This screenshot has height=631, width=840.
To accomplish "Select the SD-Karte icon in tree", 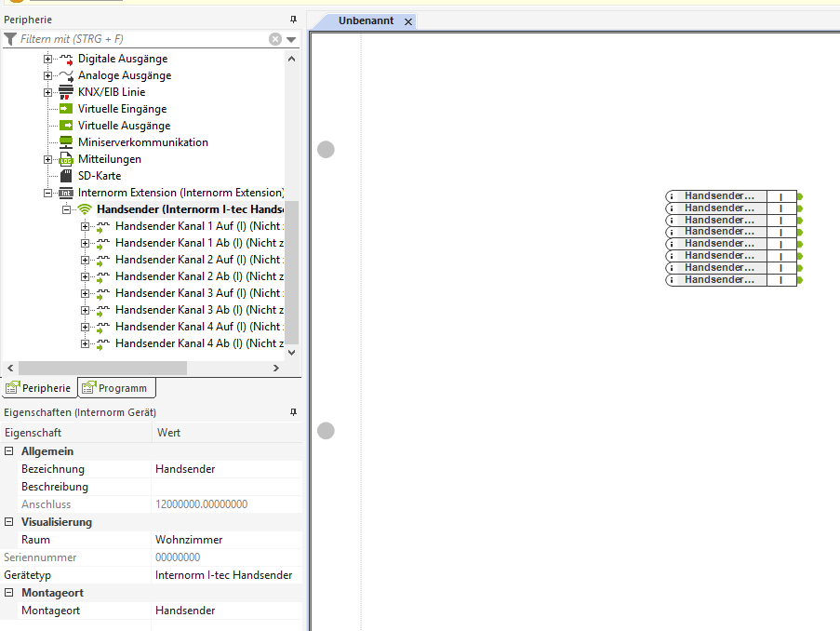I will pyautogui.click(x=66, y=176).
